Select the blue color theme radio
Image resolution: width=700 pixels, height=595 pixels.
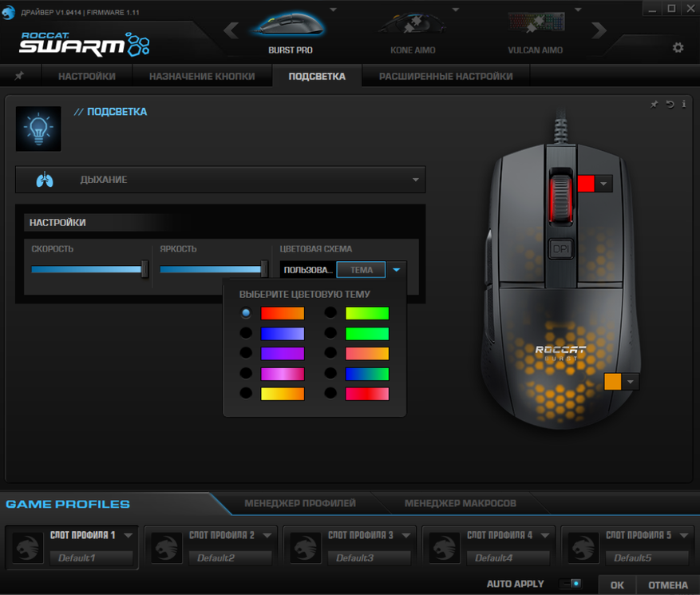246,333
